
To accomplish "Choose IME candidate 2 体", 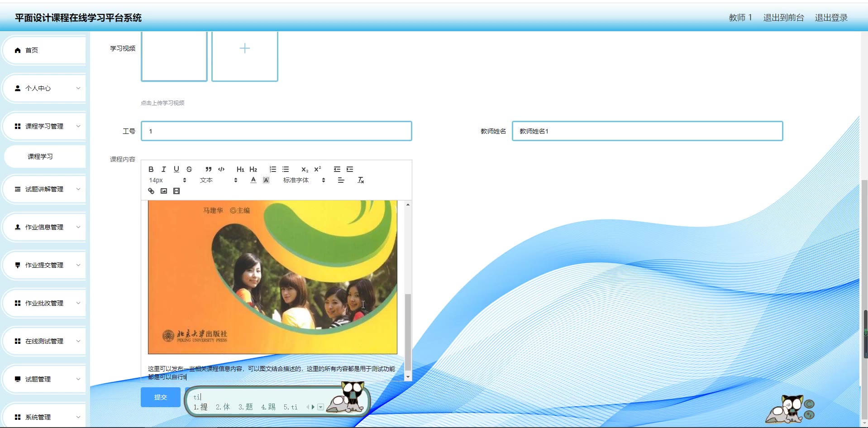I will coord(223,407).
